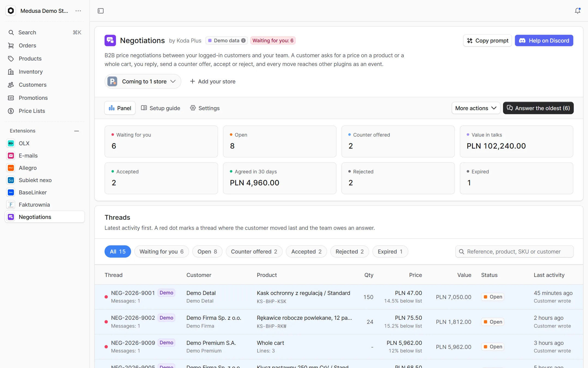Select the Negotiations sidebar item

pyautogui.click(x=45, y=217)
